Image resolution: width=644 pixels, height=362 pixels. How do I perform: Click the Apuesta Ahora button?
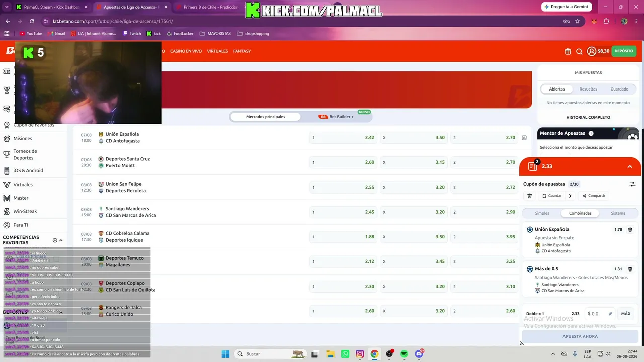pyautogui.click(x=580, y=336)
